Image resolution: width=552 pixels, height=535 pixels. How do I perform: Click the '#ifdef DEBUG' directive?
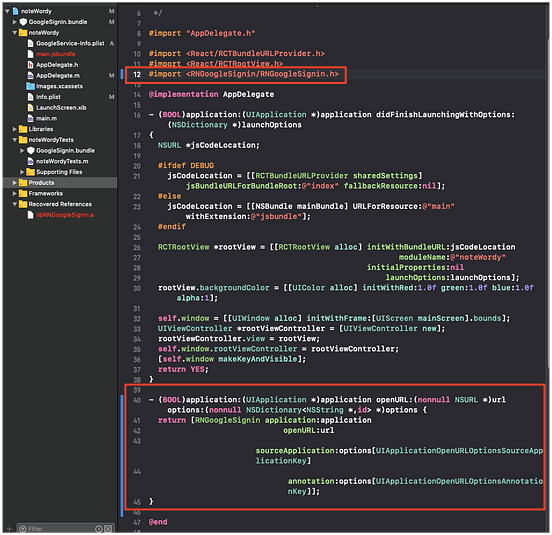coord(186,165)
